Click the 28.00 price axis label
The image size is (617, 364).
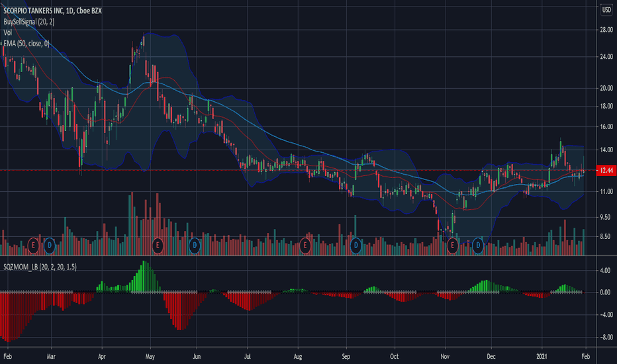tap(606, 30)
